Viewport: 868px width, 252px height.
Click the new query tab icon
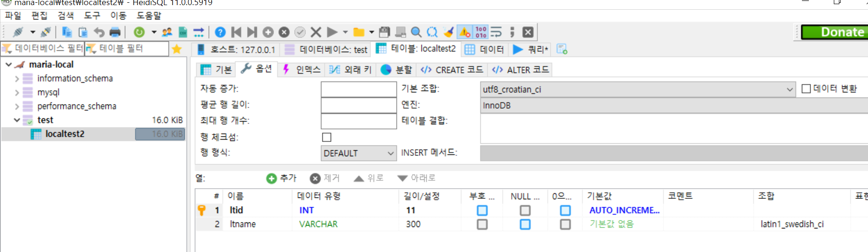coord(562,49)
